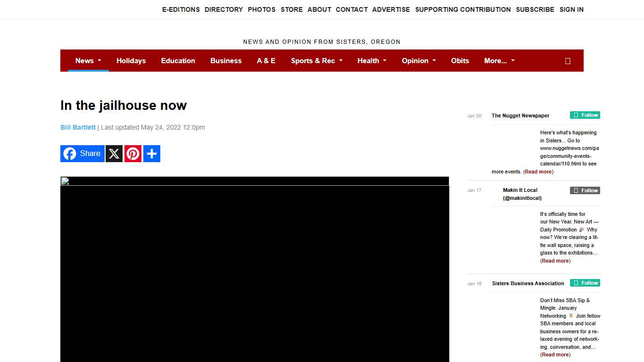The image size is (644, 362).
Task: Open the search icon in red navbar
Action: [x=568, y=61]
